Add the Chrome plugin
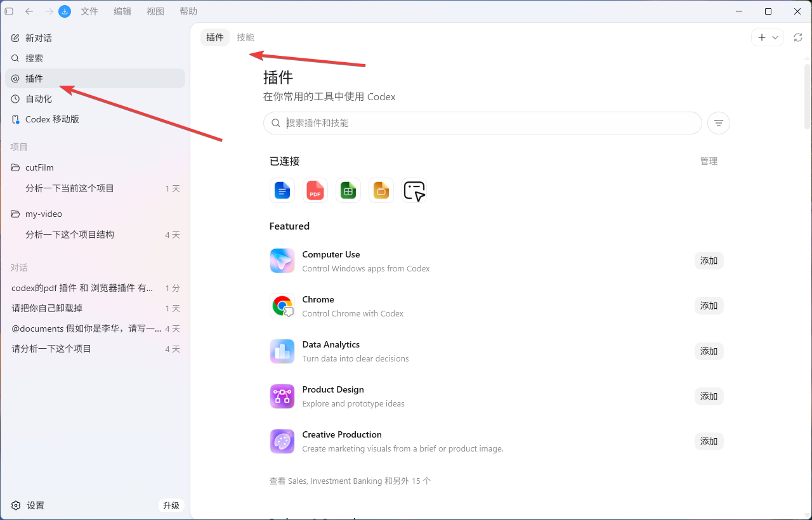Viewport: 812px width, 520px height. pos(709,306)
